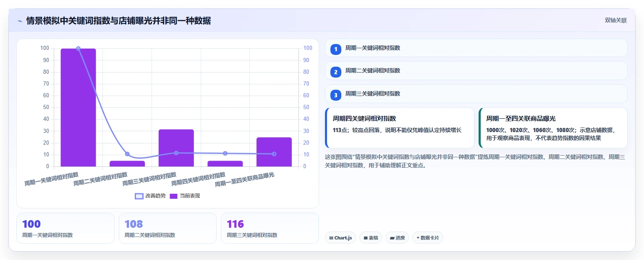This screenshot has width=644, height=260.
Task: Click the line point at value 100
Action: pyautogui.click(x=78, y=49)
